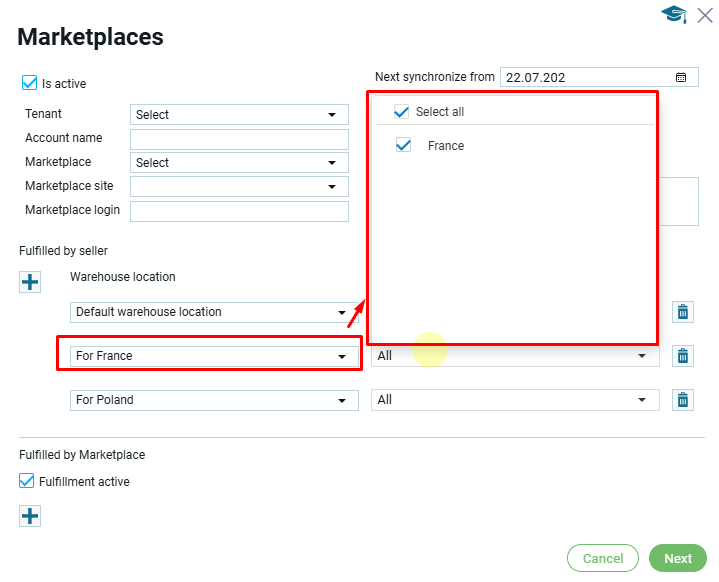Viewport: 719px width, 582px height.
Task: Delete the Default warehouse location row
Action: pyautogui.click(x=683, y=312)
